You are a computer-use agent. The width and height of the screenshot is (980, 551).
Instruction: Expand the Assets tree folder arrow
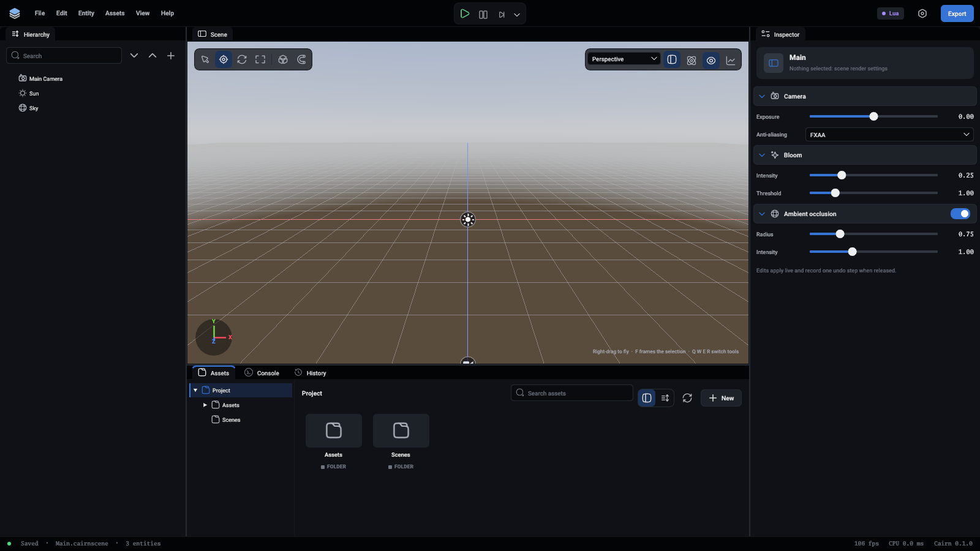click(205, 405)
